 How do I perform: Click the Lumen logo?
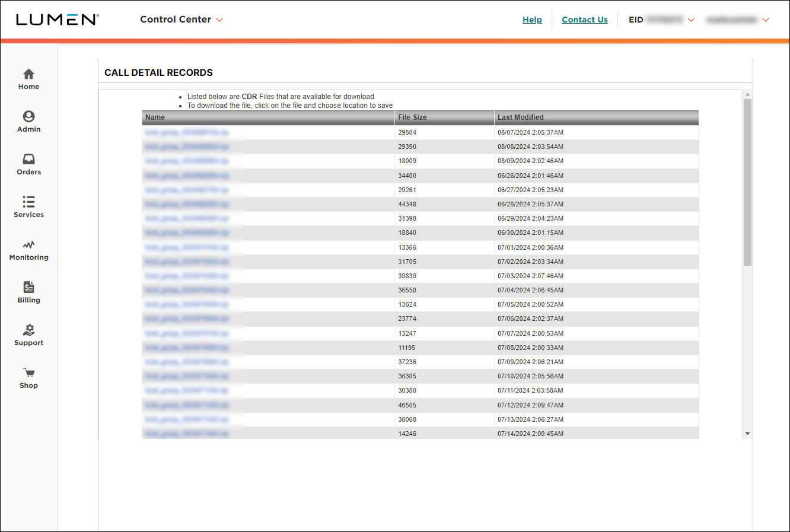(57, 20)
